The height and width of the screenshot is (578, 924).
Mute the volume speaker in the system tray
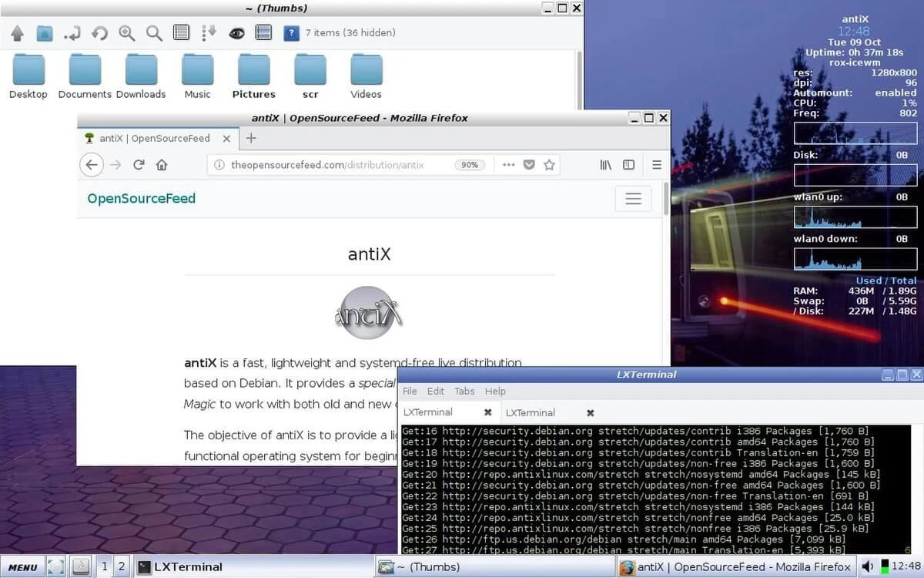869,566
